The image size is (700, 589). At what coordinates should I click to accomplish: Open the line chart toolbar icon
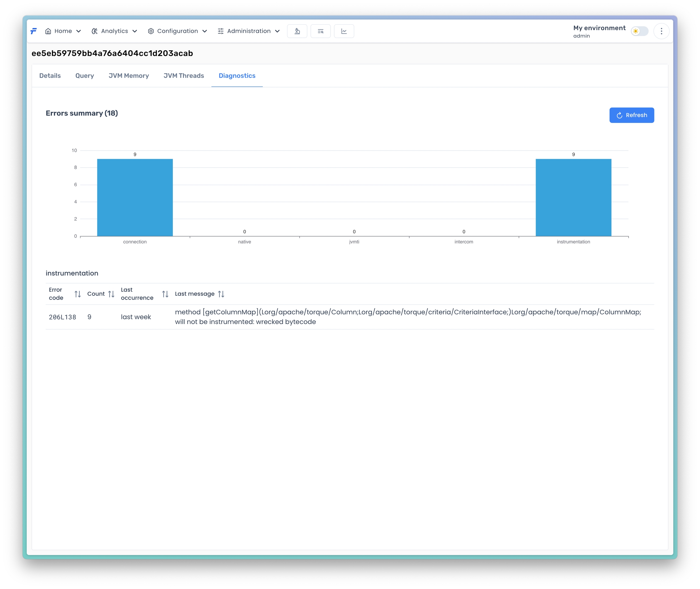click(x=344, y=31)
